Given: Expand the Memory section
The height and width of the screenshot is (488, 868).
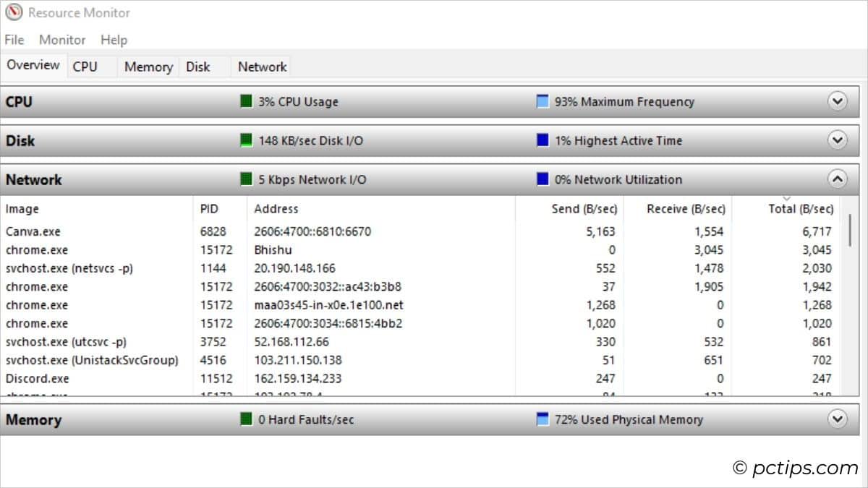Looking at the screenshot, I should [838, 419].
